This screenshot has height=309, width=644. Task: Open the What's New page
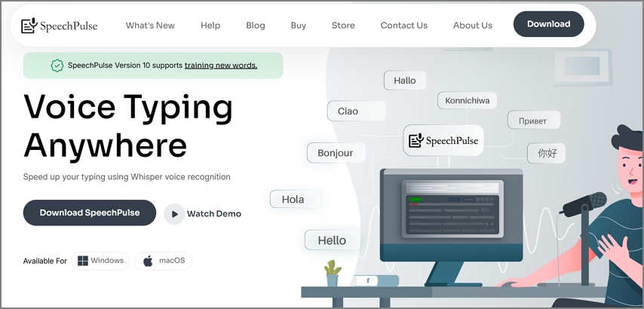[x=150, y=26]
